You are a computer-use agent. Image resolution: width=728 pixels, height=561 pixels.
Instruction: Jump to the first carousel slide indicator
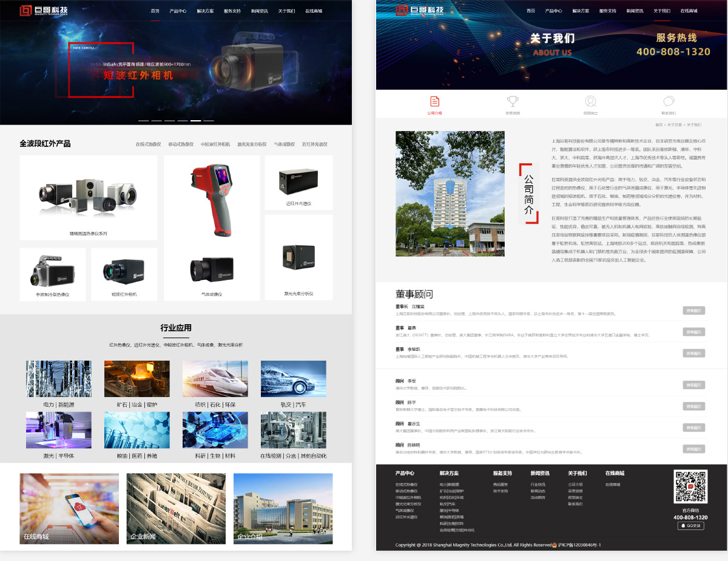tap(143, 121)
